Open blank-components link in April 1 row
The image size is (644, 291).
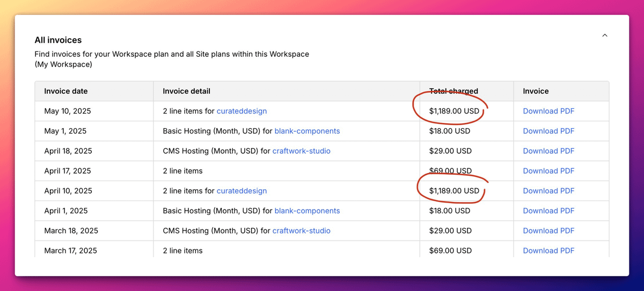tap(307, 211)
